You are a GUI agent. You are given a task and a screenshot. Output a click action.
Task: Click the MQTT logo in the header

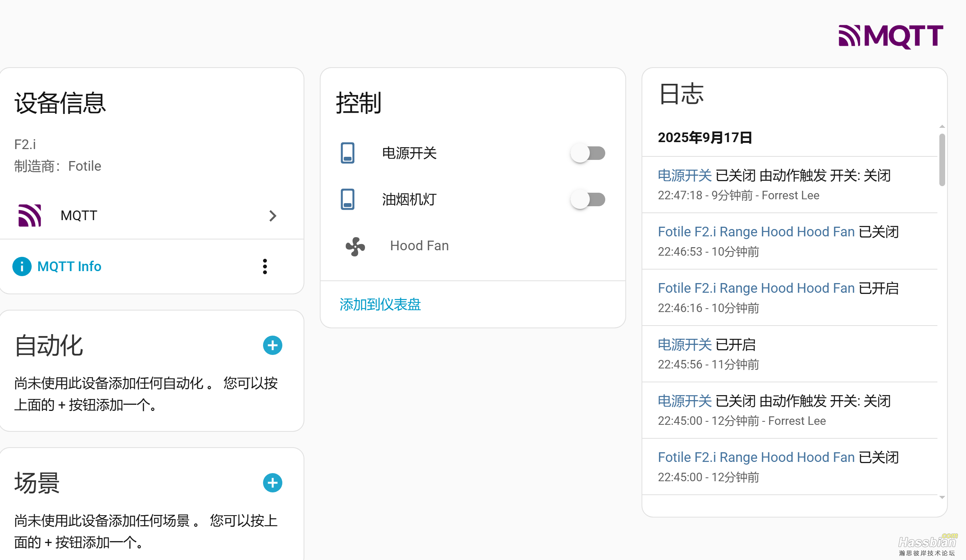coord(891,37)
